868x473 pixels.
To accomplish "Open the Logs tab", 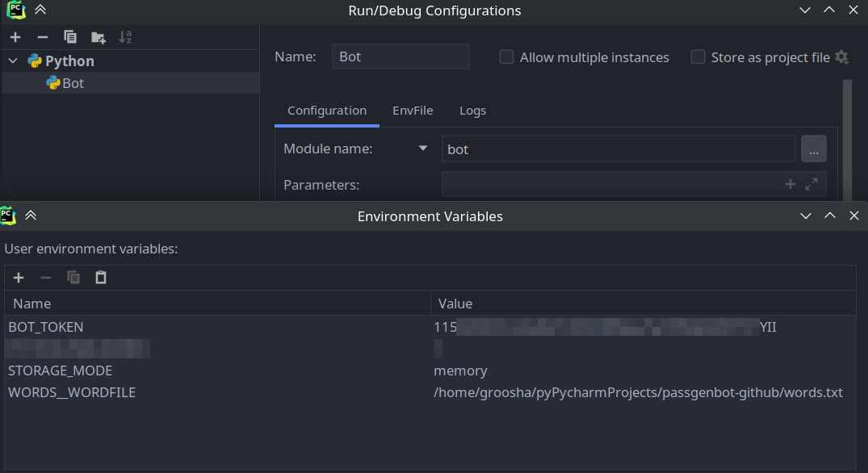I will point(472,111).
